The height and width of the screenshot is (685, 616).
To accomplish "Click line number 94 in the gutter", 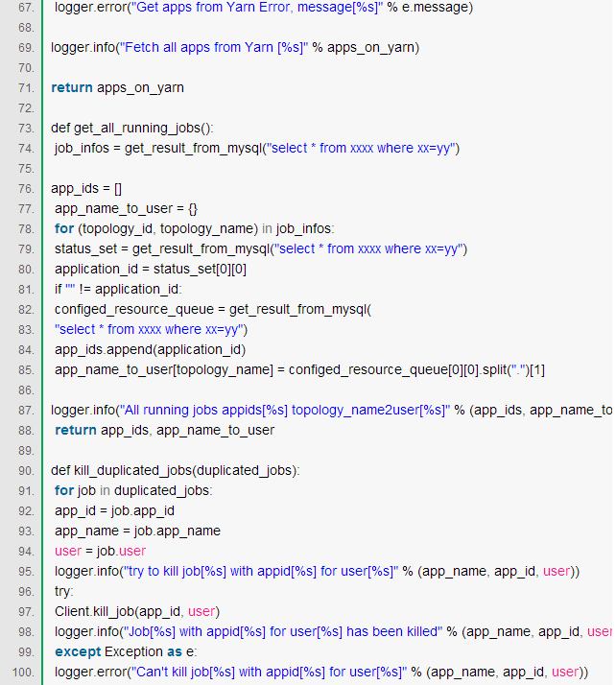I will point(26,552).
